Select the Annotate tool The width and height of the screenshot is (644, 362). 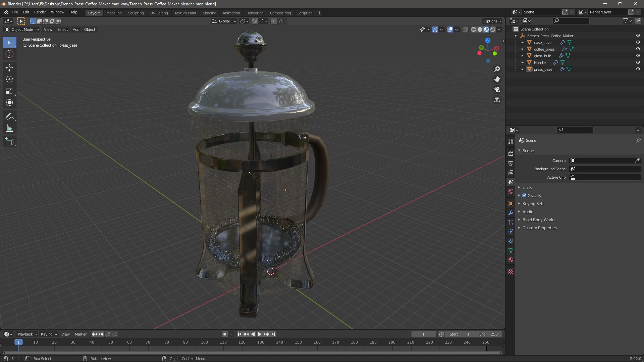[9, 117]
